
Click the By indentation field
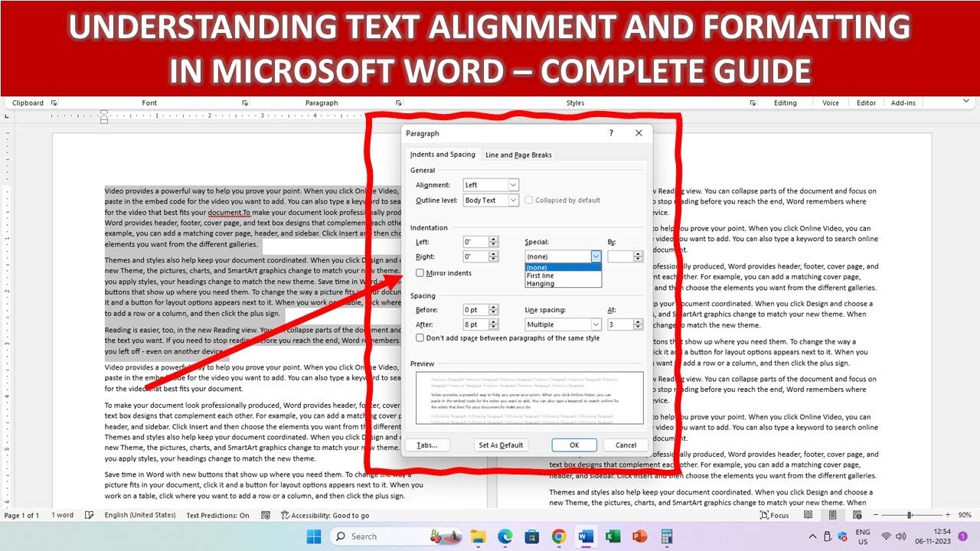click(620, 256)
